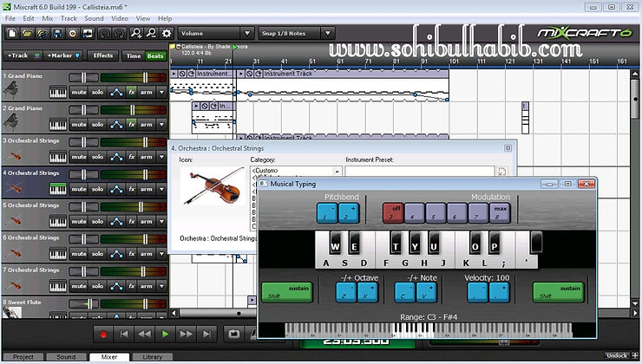Viewport: 642px width, 364px height.
Task: Click the Save project disk icon
Action: coord(57,33)
